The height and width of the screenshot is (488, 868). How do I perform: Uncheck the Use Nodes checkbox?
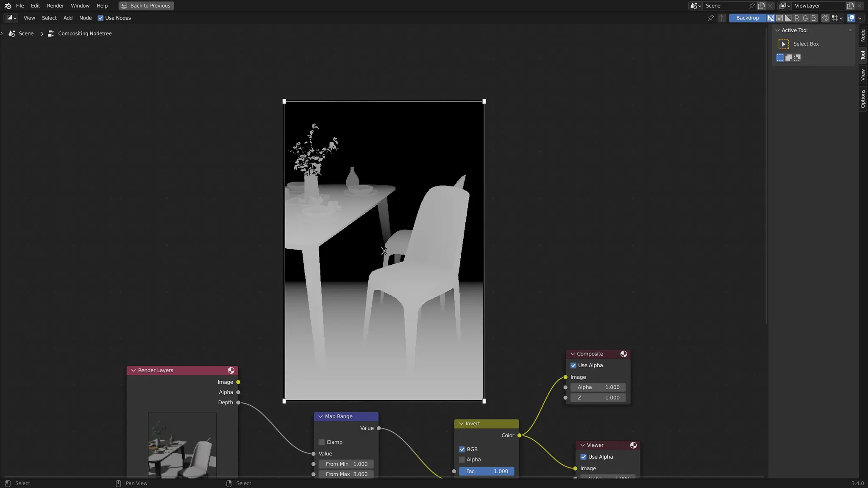tap(100, 18)
